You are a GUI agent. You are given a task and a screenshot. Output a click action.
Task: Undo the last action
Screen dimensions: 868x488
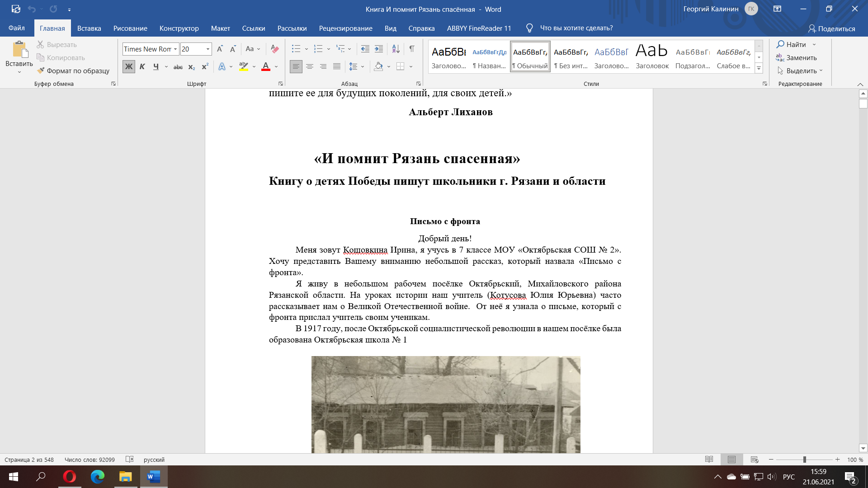tap(32, 9)
